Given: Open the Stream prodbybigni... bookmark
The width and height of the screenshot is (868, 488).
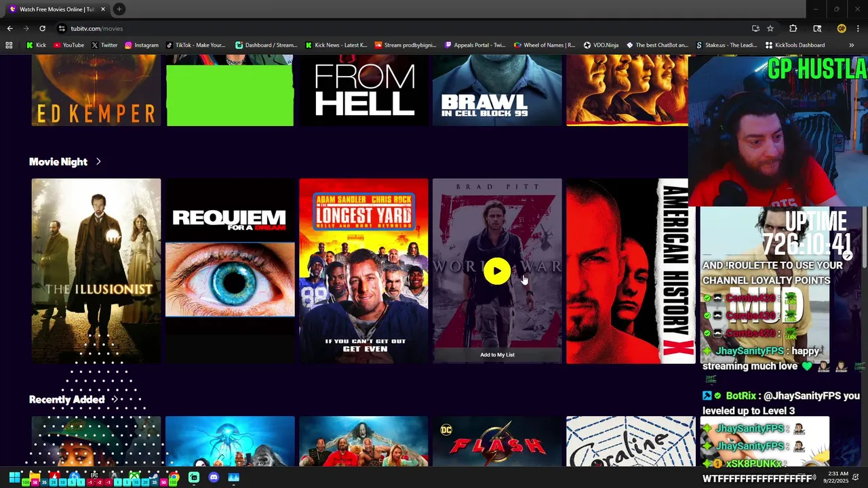Looking at the screenshot, I should pyautogui.click(x=406, y=45).
